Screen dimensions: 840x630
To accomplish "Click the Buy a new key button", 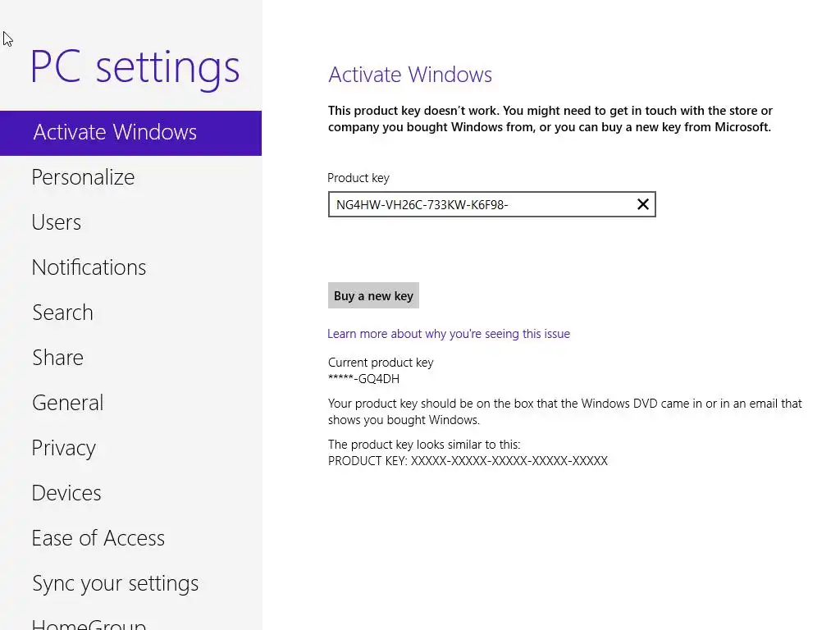I will tap(373, 295).
